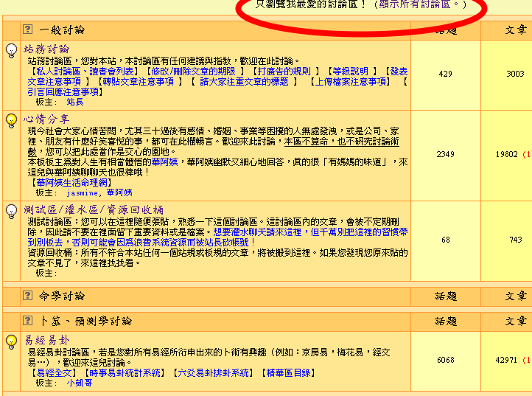Screen dimensions: 532x396
Task: Open the 修改/刪除文章的期限 rules link
Action: pyautogui.click(x=192, y=72)
